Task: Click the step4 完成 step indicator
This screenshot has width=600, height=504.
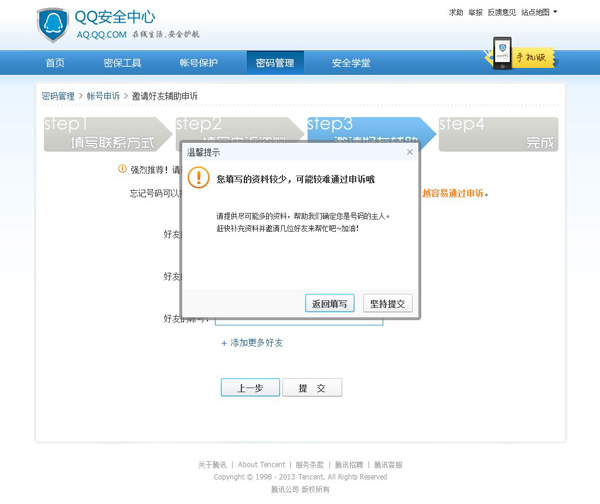Action: 499,134
